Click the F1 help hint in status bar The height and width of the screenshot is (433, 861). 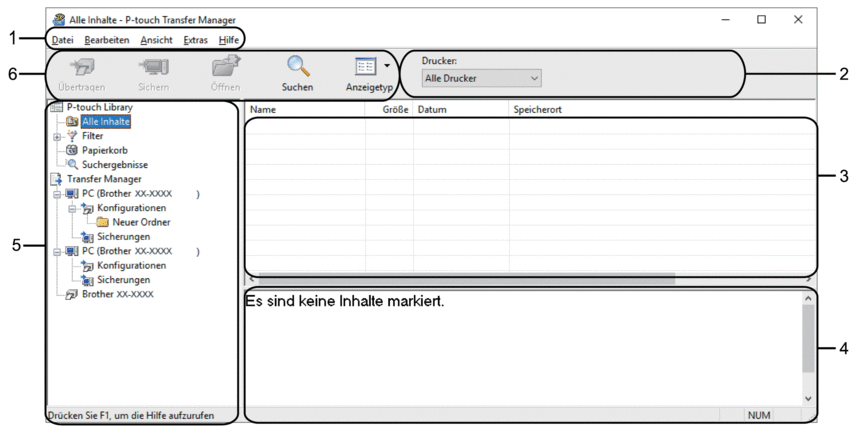coord(131,415)
